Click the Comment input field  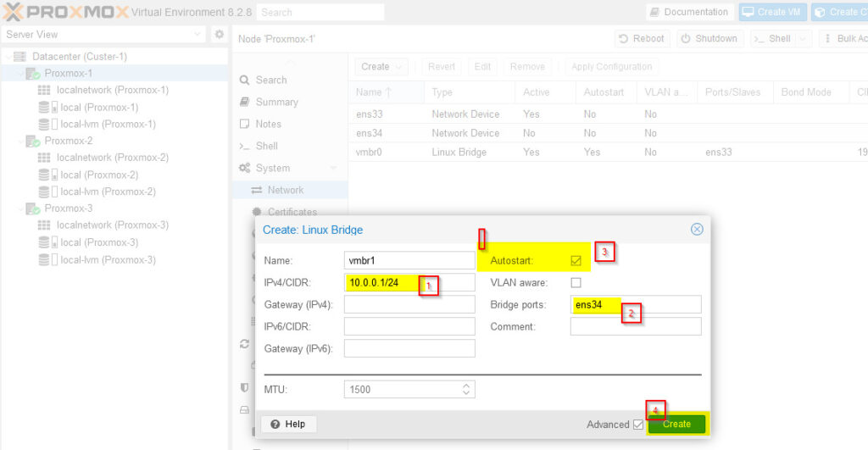pyautogui.click(x=636, y=326)
